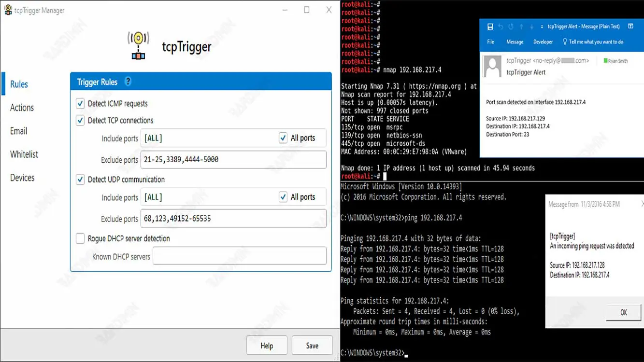The image size is (644, 362).
Task: Click the Ryan Smith recipient name
Action: [618, 61]
